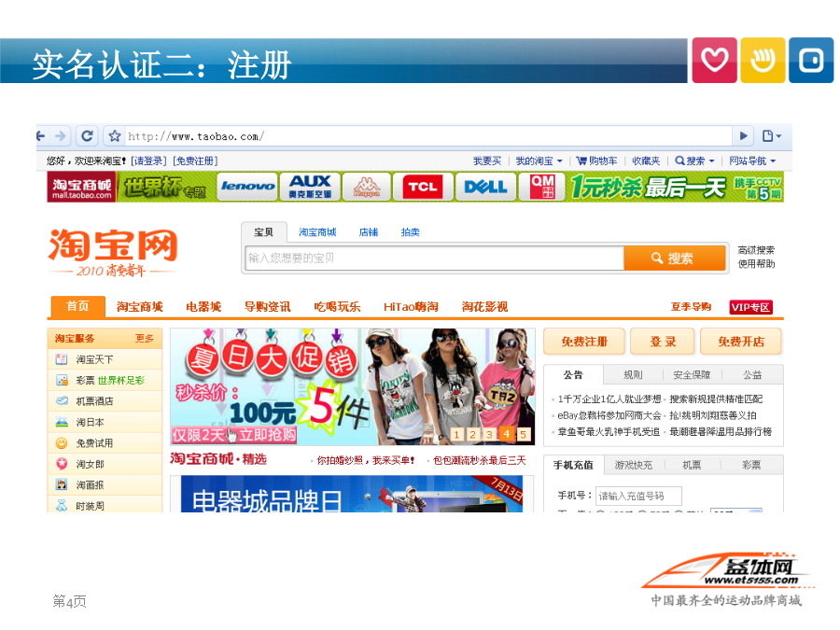Switch to the 规则 tab
Image resolution: width=840 pixels, height=630 pixels.
(633, 375)
